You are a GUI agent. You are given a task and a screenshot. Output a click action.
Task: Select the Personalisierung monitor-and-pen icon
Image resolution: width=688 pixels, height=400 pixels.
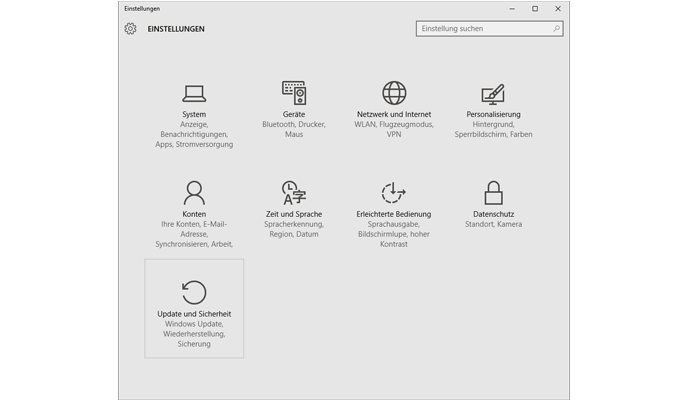pos(493,94)
